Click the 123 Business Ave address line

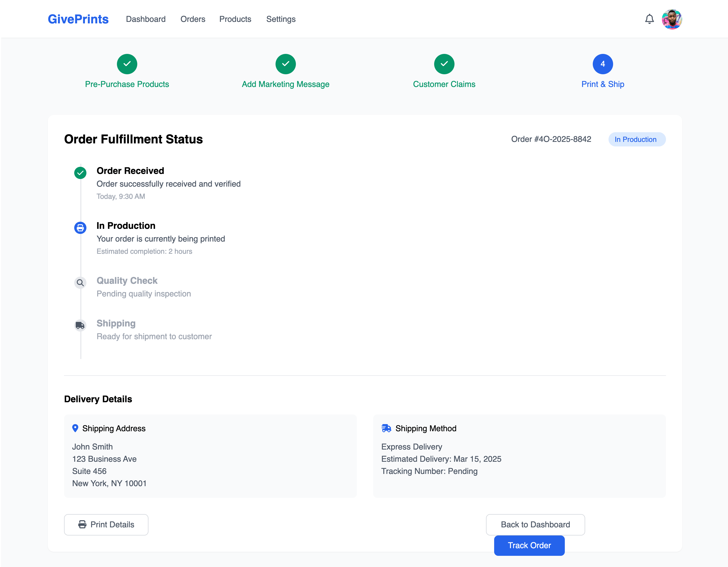(104, 459)
